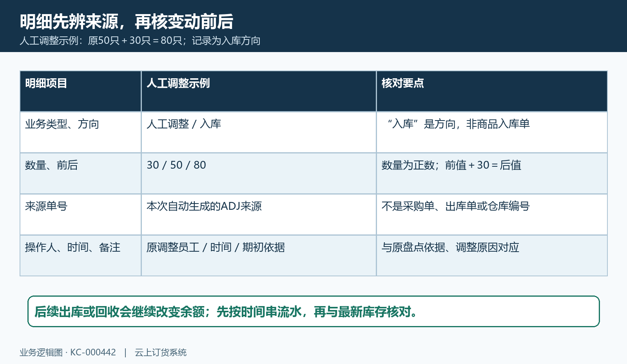Click the green note 后续出库或回收会继续改变余额
627x364 pixels.
pos(313,312)
